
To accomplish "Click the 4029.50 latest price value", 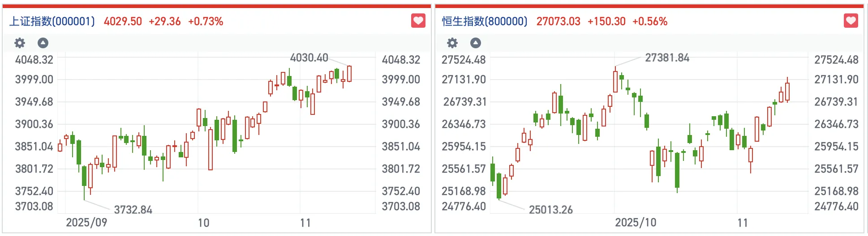I will (123, 21).
